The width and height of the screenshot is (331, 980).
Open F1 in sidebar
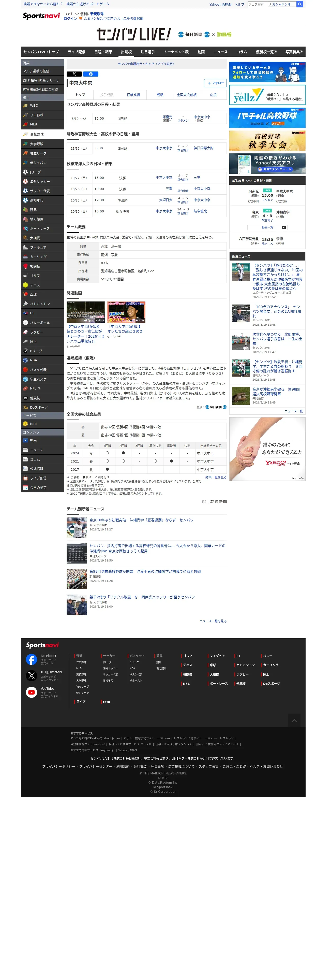point(42,313)
